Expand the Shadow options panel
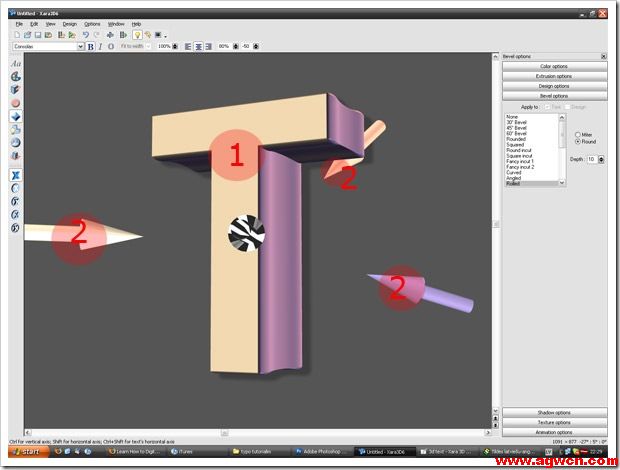 point(554,412)
